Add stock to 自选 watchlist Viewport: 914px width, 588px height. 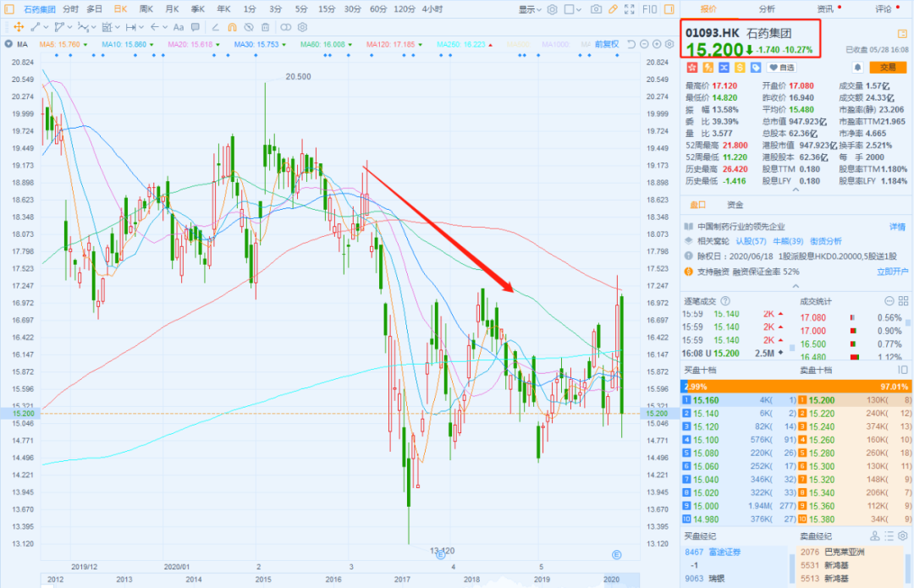[x=782, y=68]
